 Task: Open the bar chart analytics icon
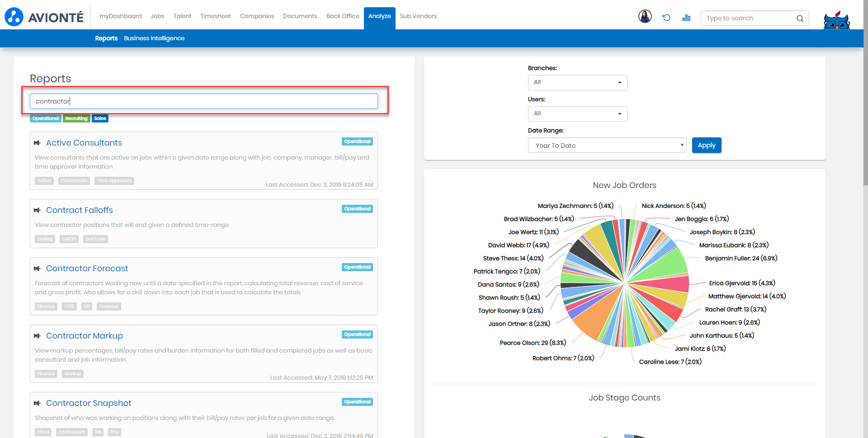[686, 18]
